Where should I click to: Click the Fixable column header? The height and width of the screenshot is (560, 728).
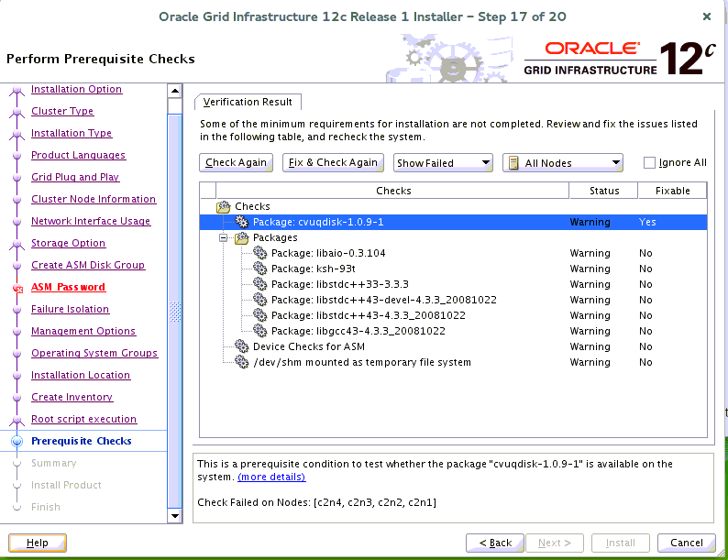672,191
